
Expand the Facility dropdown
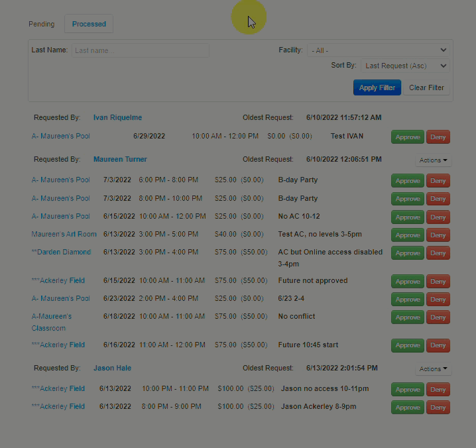pos(378,50)
